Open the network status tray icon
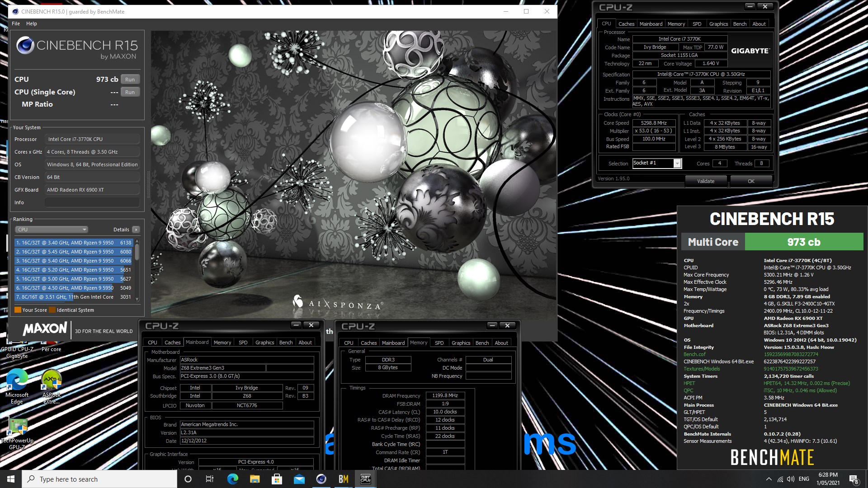Screen dimensions: 868x488 point(780,479)
